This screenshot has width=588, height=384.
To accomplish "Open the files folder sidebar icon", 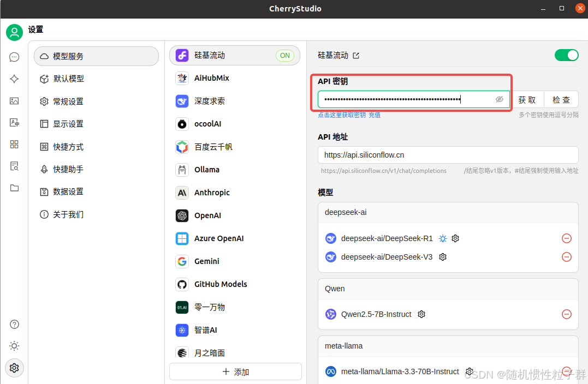I will tap(14, 188).
